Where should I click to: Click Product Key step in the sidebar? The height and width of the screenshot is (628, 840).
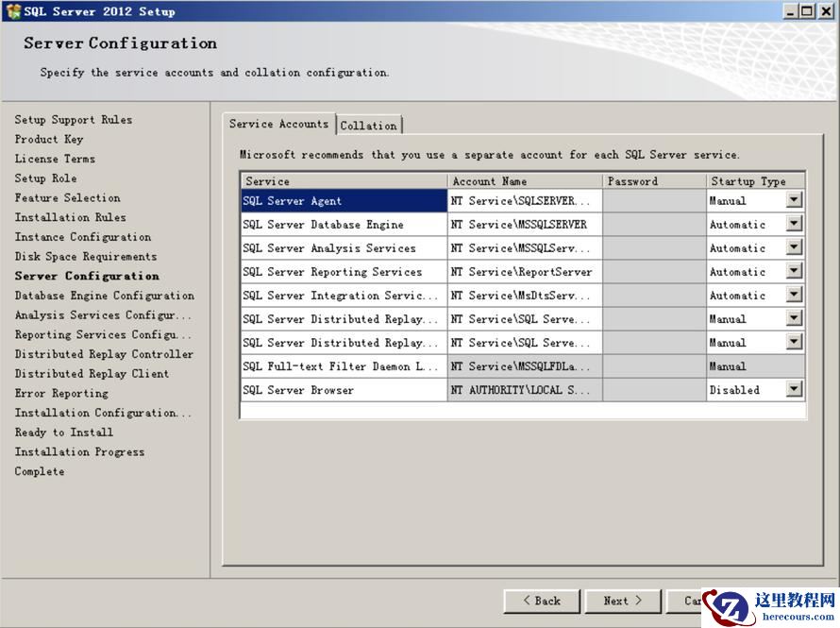49,139
